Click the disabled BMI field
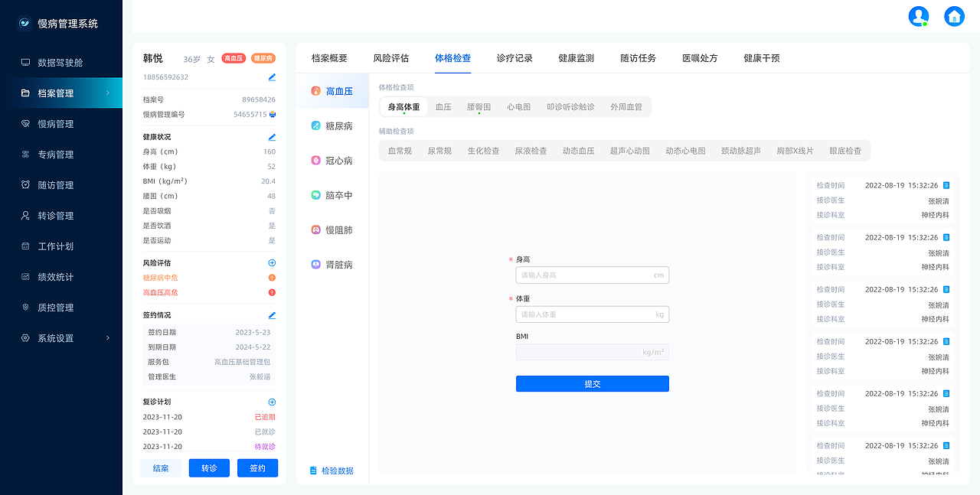 point(593,352)
